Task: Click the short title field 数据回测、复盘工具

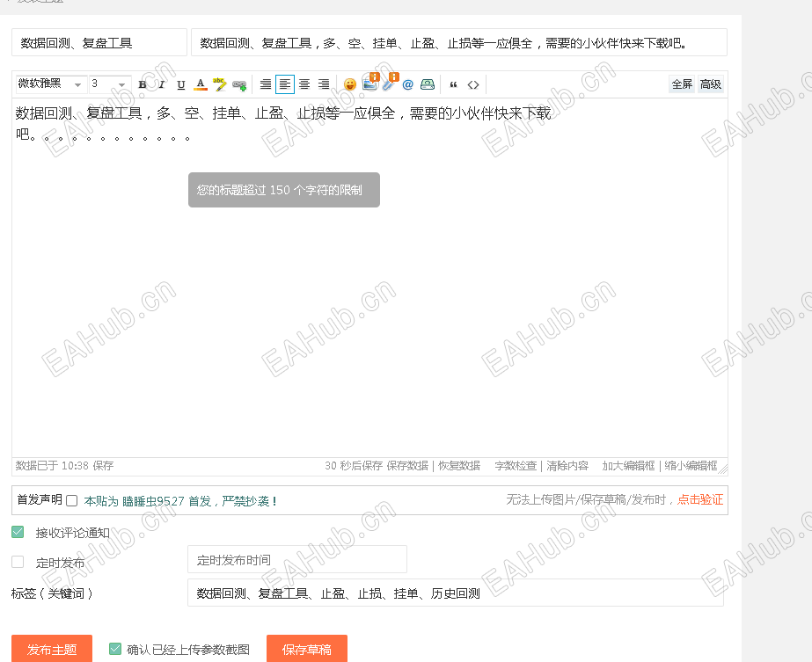Action: click(x=99, y=42)
